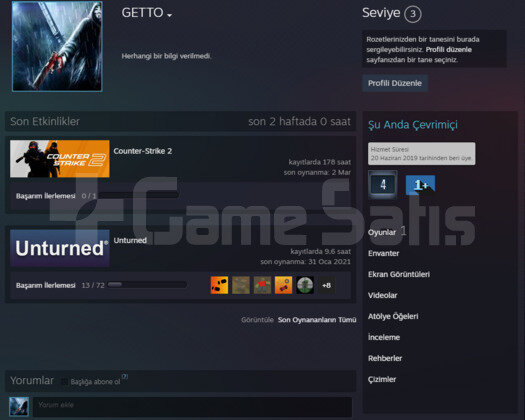Screen dimensions: 525x420
Task: Follow the 'Profili düzenle' link in badge text
Action: [449, 50]
